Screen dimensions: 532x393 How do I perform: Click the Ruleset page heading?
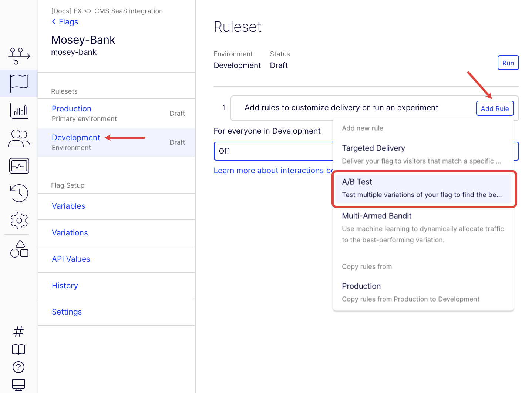(x=238, y=27)
